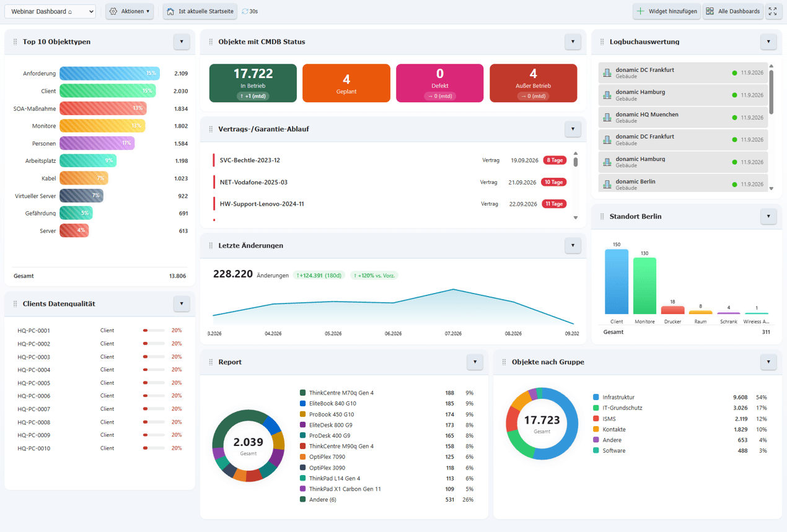Click Infrastruktur legend color swatch

point(596,397)
